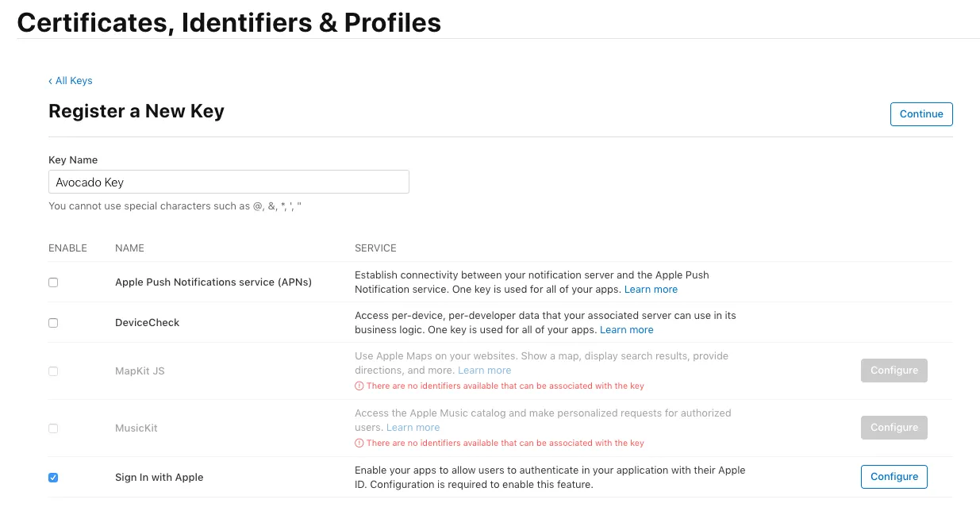Open Learn more about Apple Push Notifications
Screen dimensions: 980x530
[x=651, y=289]
